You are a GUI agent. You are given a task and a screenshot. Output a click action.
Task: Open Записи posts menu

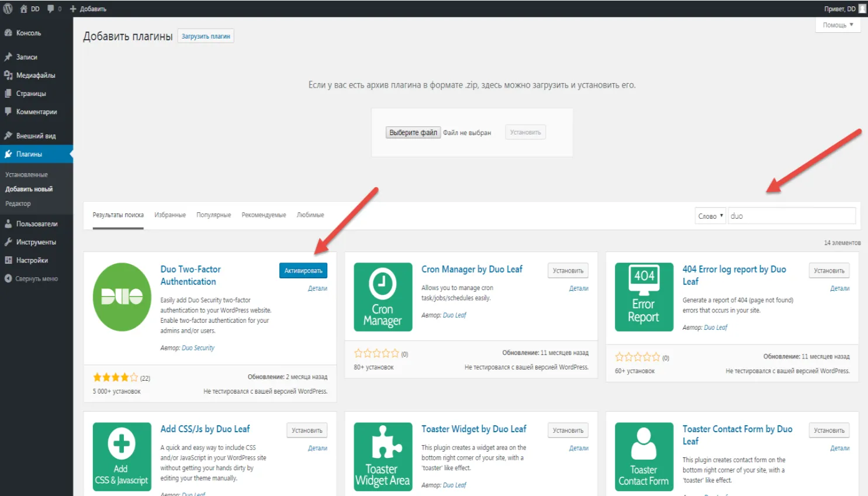click(36, 57)
